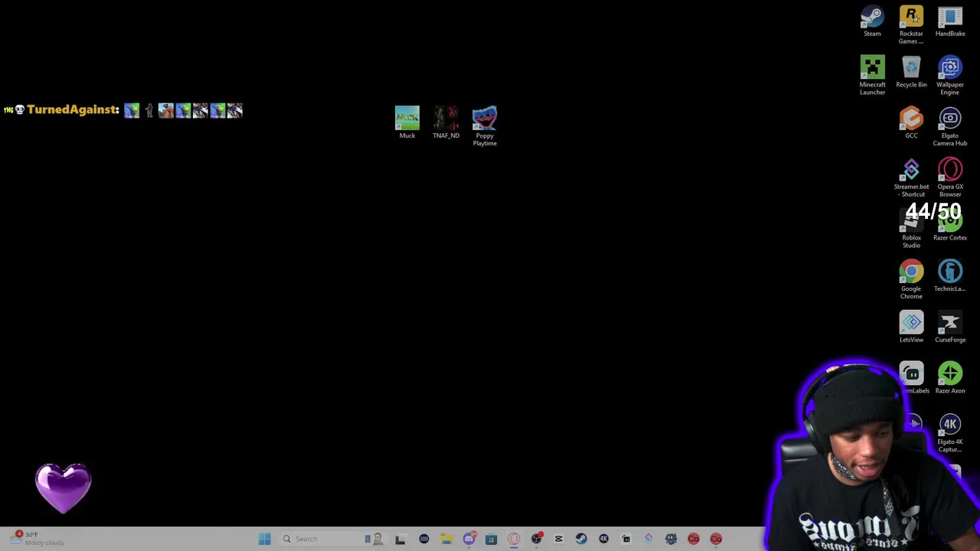980x551 pixels.
Task: Switch to Opera GX in the taskbar
Action: [x=514, y=539]
